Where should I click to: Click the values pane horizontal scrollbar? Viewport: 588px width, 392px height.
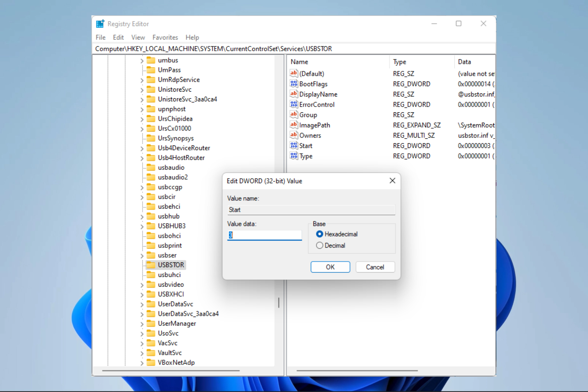357,371
